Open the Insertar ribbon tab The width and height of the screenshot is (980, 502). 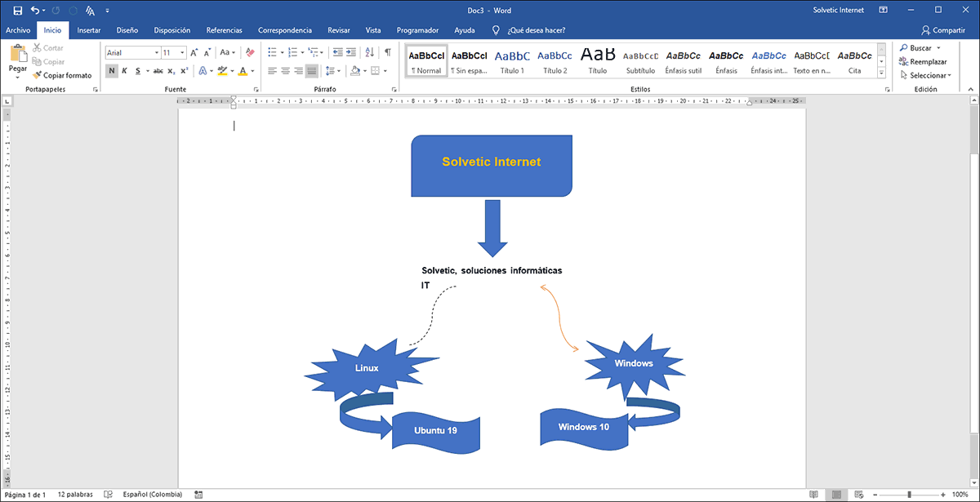tap(89, 30)
